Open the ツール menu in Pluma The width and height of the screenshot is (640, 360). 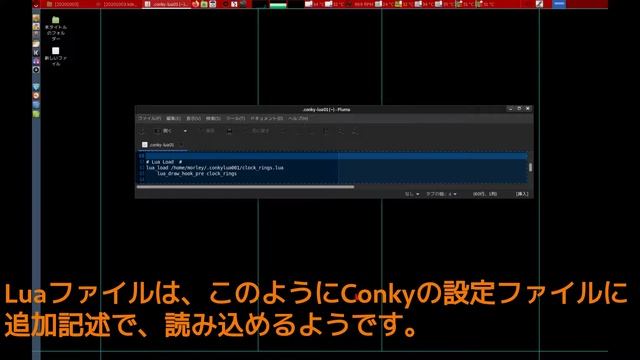(x=236, y=118)
